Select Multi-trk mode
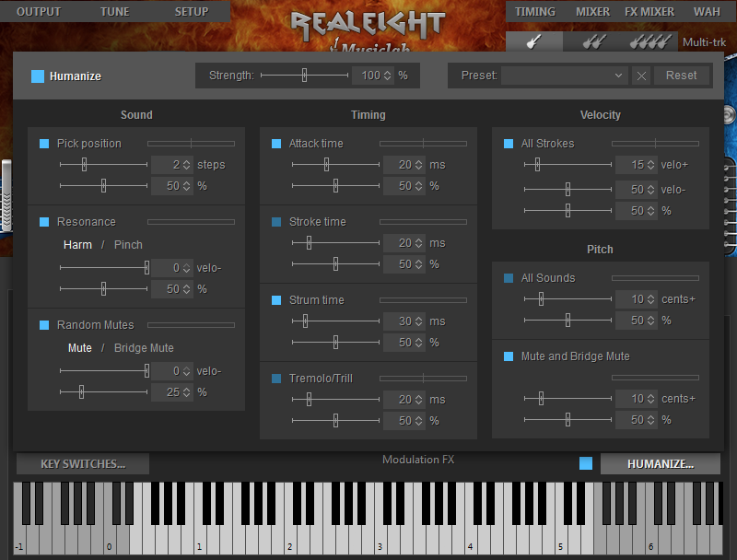 [704, 42]
